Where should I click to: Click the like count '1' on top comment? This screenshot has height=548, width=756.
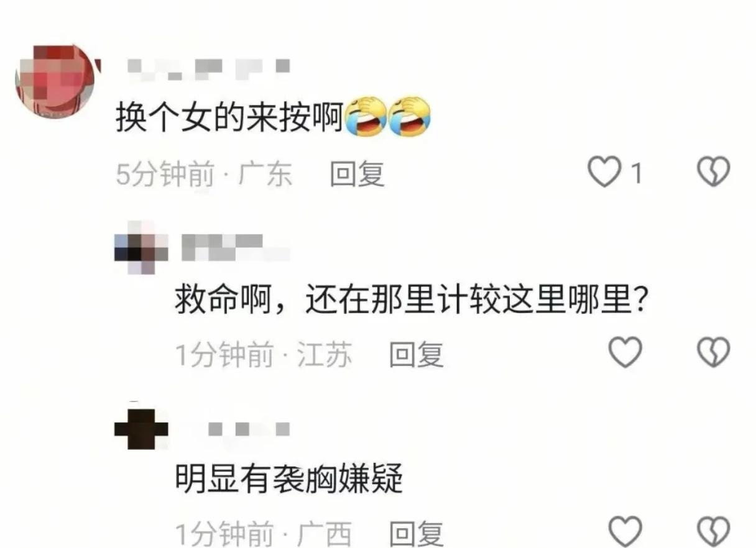click(x=636, y=173)
